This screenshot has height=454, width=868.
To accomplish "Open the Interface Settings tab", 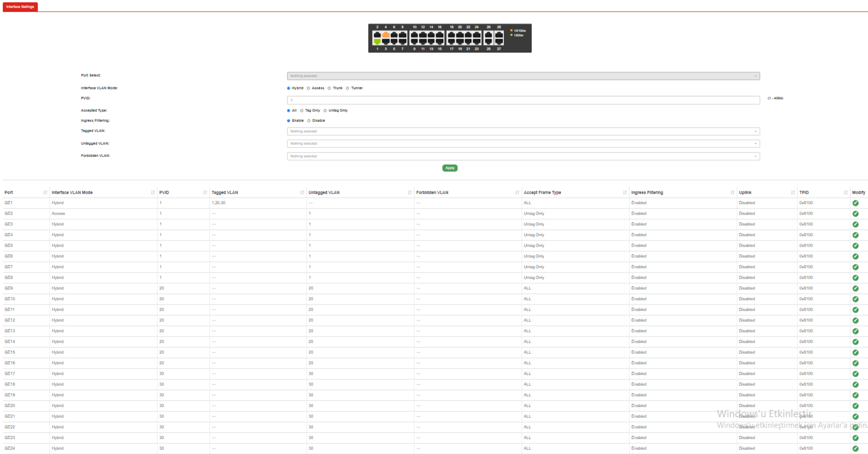I will tap(20, 7).
